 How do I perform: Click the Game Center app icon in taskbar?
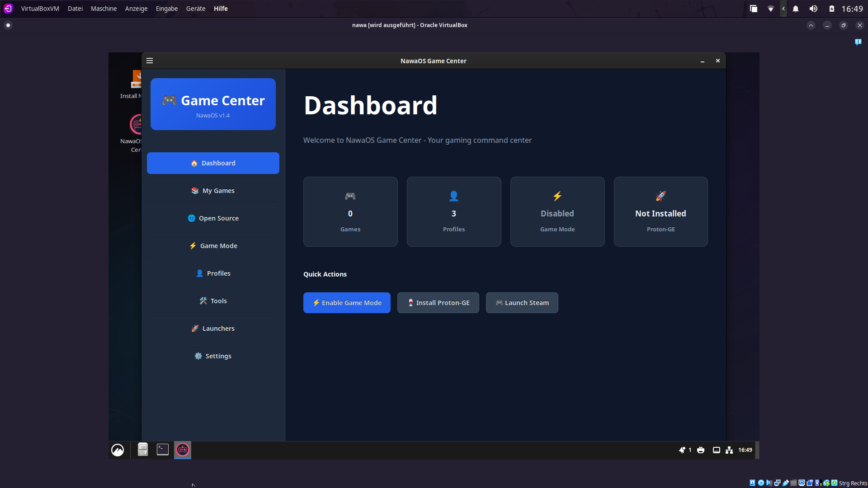click(x=183, y=450)
